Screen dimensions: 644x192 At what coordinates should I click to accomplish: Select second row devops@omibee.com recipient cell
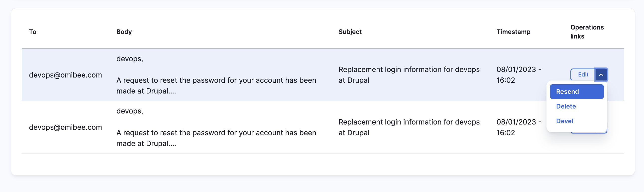tap(66, 127)
